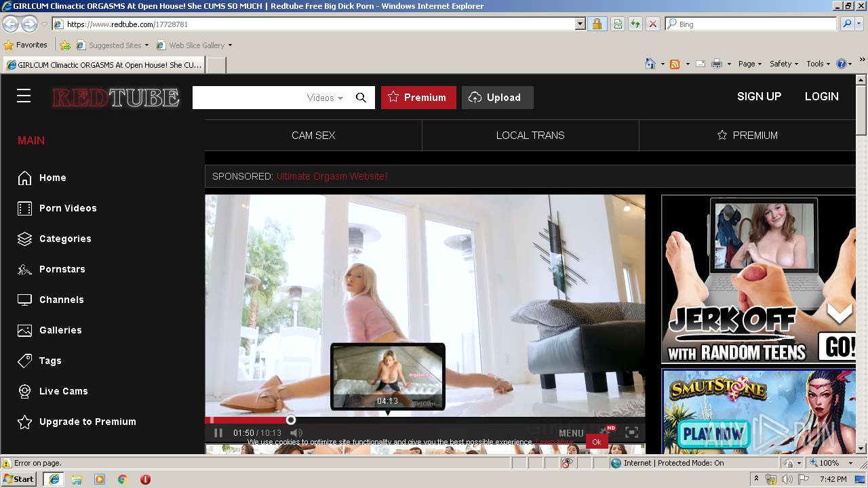Screen dimensions: 868x488
Task: Click the RSS feeds toolbar icon
Action: [x=675, y=64]
